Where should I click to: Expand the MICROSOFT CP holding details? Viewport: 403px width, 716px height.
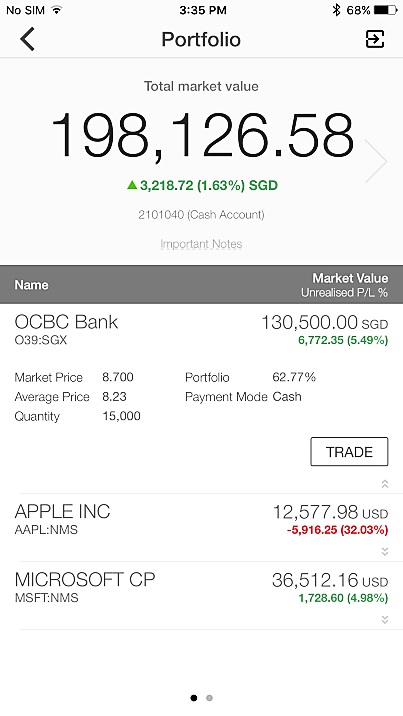pos(385,620)
